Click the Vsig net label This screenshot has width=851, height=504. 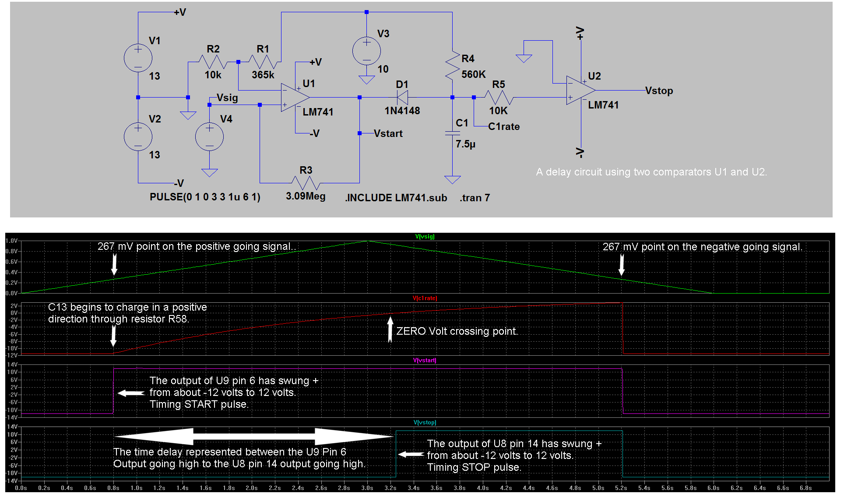[227, 98]
